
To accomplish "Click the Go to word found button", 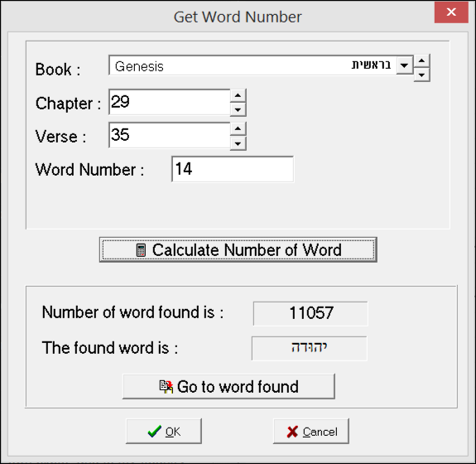I will click(x=228, y=386).
